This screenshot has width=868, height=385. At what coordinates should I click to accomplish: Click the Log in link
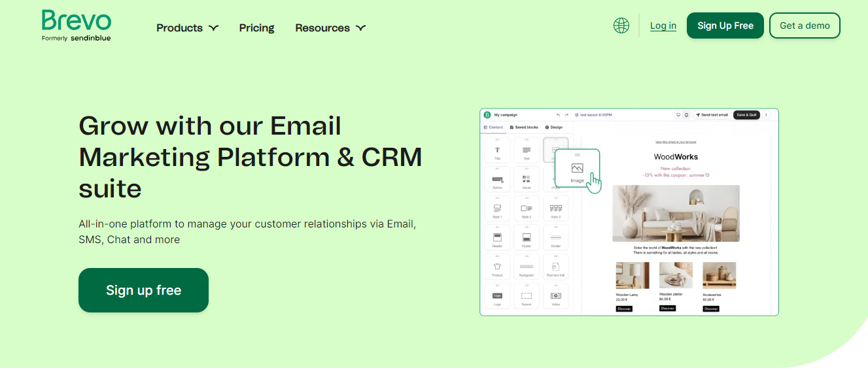click(x=663, y=25)
